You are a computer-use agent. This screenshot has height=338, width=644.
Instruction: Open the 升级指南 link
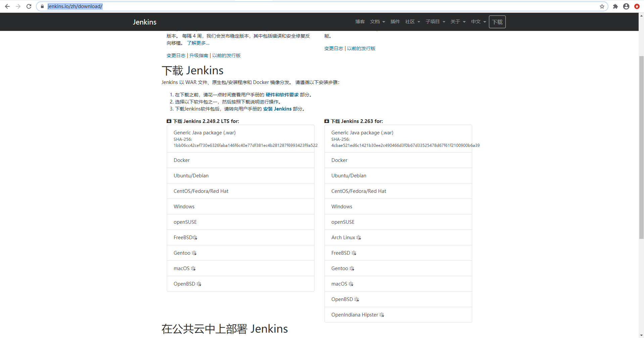[199, 55]
